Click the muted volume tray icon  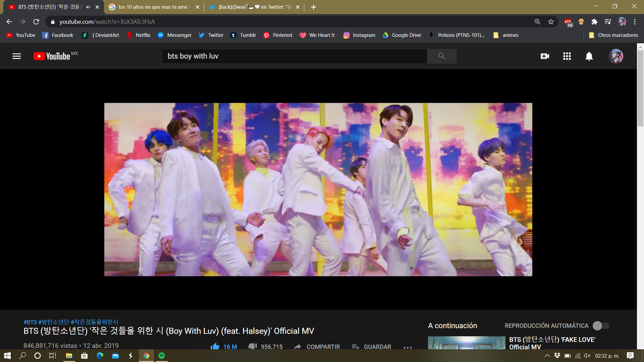click(587, 356)
